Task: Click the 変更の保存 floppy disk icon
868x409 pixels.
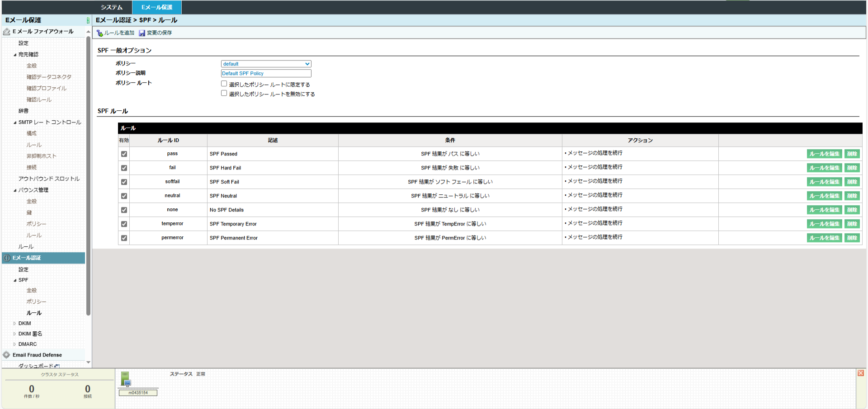Action: coord(142,33)
